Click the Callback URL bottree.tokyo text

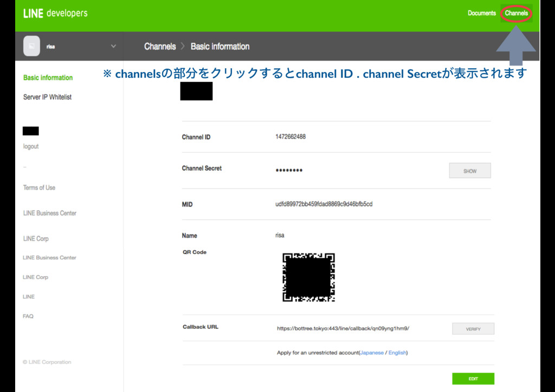coord(343,328)
